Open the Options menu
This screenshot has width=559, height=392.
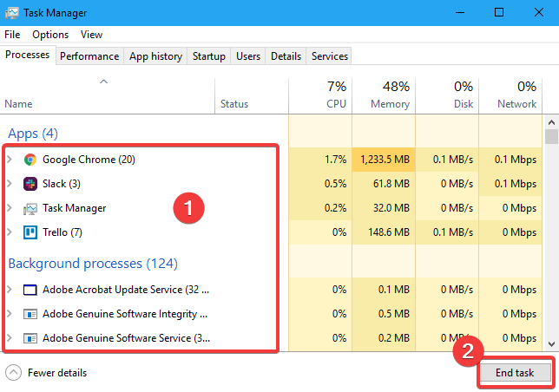(50, 35)
